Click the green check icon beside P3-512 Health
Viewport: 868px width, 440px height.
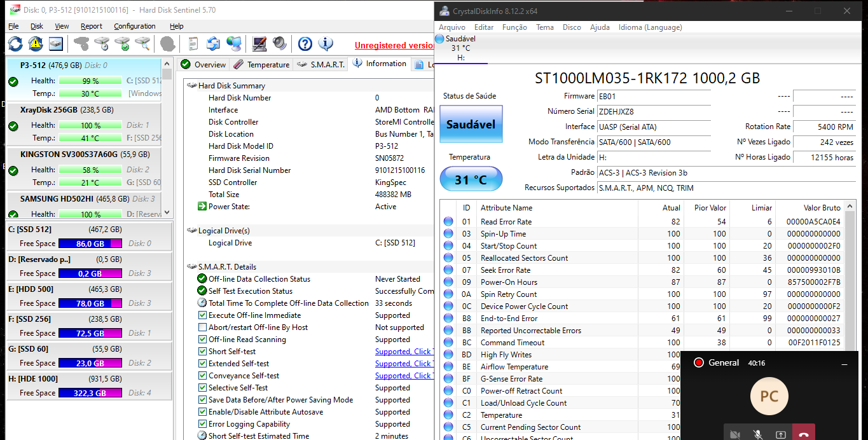(13, 81)
